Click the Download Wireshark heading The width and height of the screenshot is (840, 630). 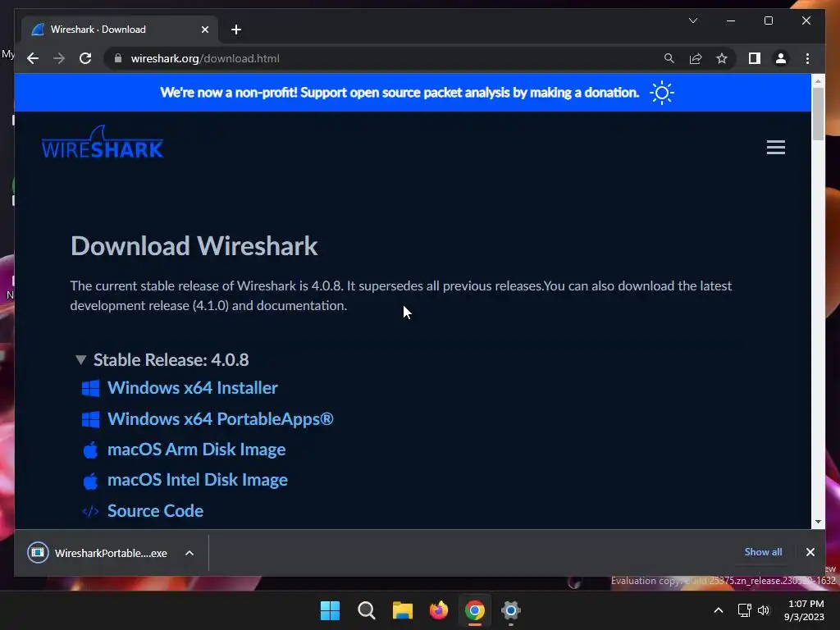tap(194, 246)
